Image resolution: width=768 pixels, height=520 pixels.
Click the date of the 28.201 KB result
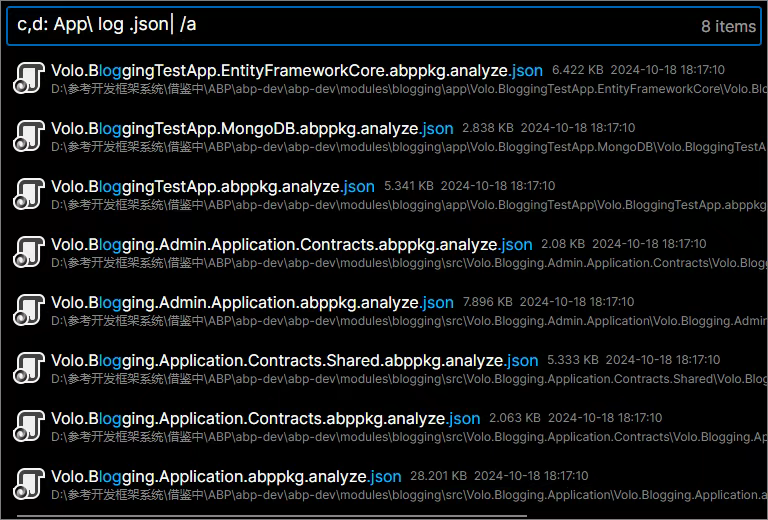pyautogui.click(x=531, y=476)
